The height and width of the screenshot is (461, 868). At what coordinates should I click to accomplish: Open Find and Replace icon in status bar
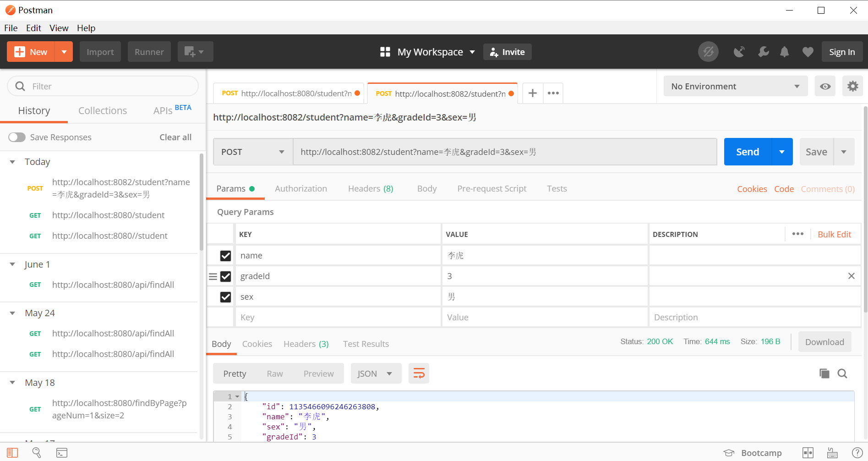[37, 453]
